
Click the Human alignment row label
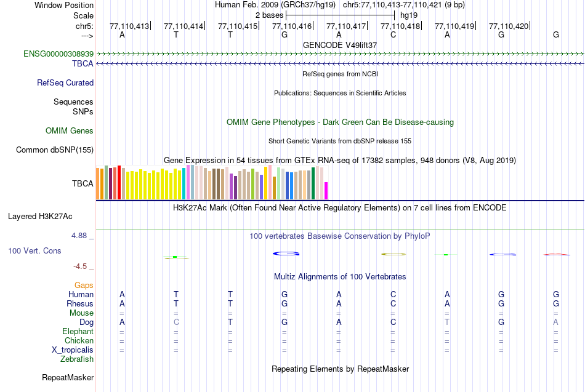81,295
